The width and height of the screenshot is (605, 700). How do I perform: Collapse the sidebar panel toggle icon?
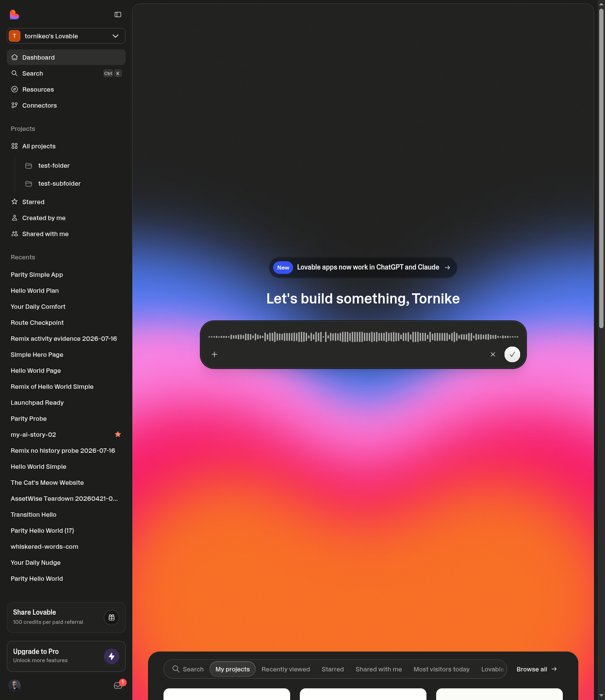point(118,15)
